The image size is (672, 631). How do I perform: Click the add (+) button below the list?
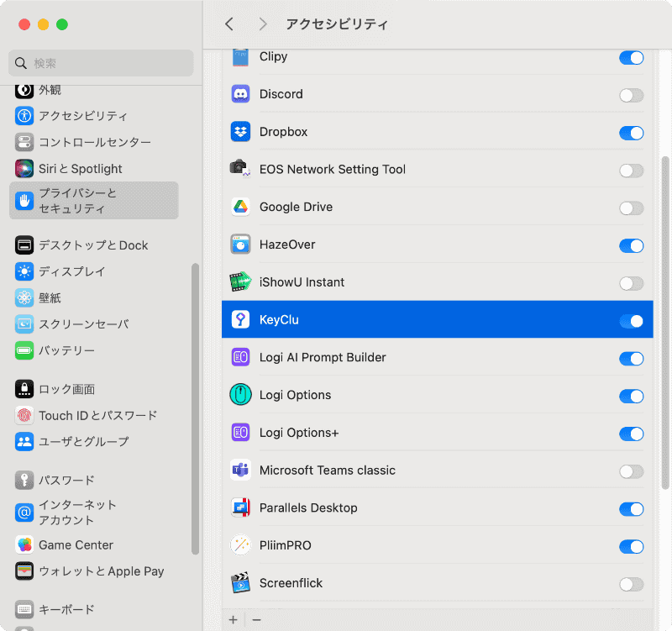(x=233, y=619)
